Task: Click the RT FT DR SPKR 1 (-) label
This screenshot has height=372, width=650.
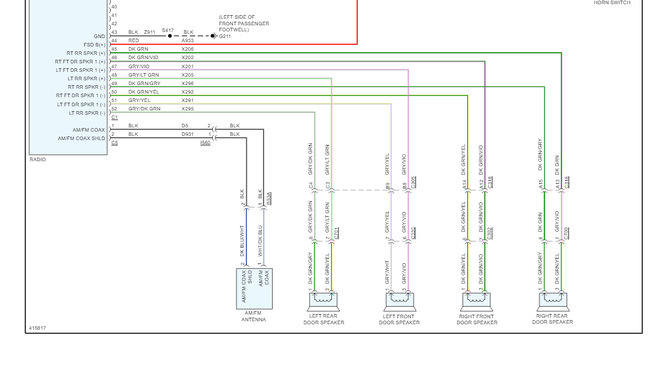Action: click(81, 96)
